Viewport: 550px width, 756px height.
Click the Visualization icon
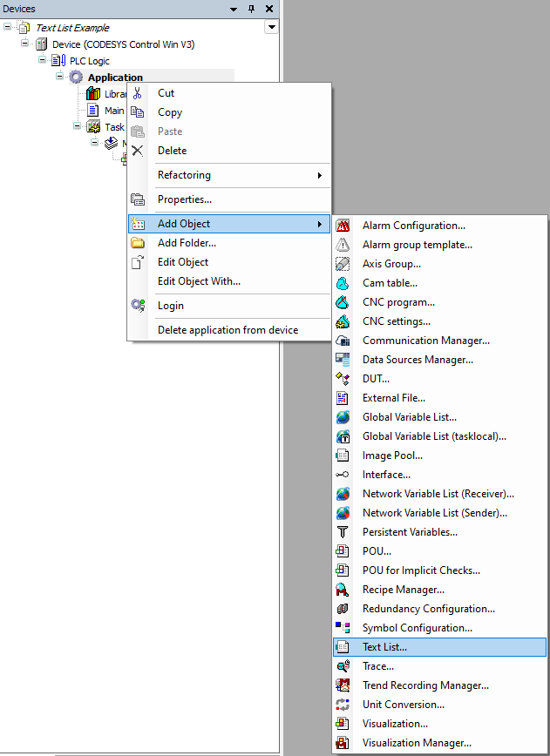coord(343,723)
